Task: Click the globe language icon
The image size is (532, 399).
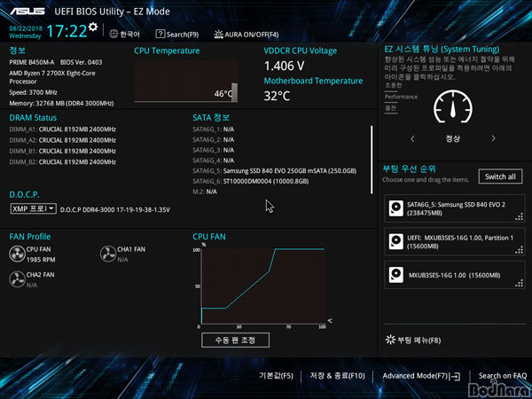Action: [x=113, y=34]
